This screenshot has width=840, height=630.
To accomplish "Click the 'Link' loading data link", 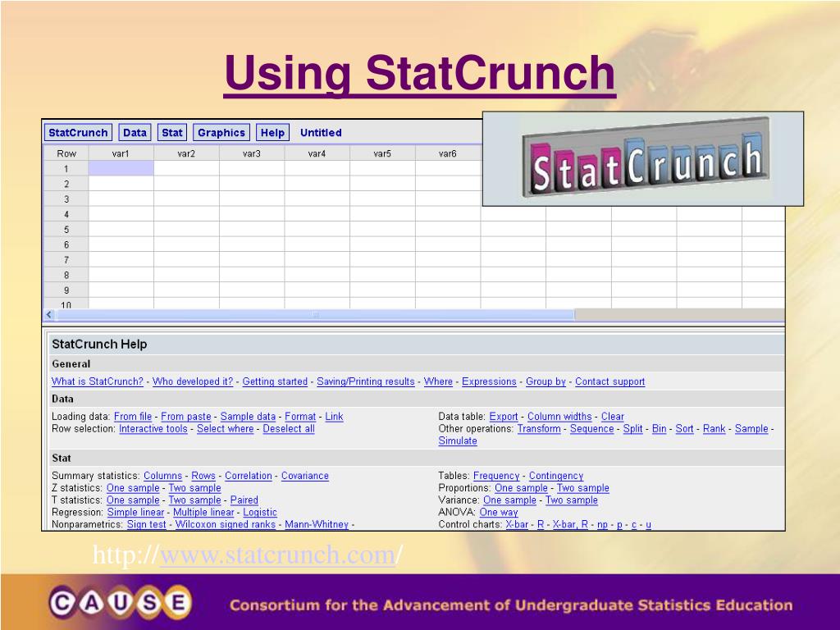I will (334, 416).
